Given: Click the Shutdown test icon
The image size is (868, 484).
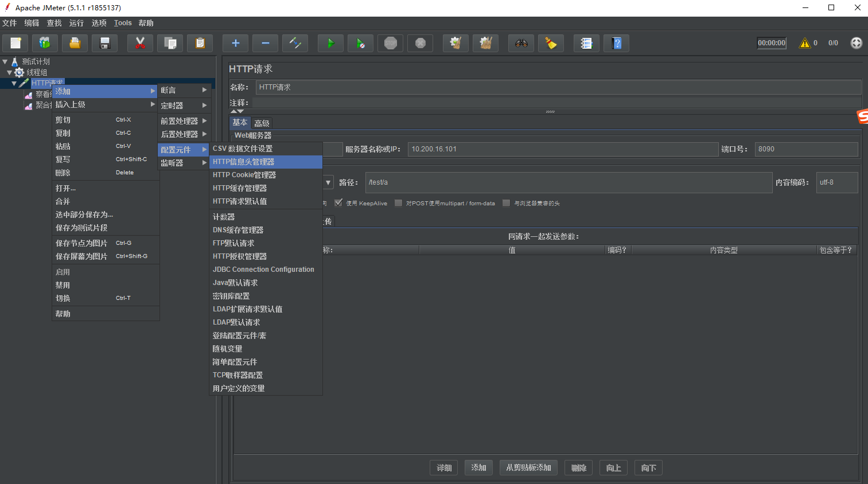Looking at the screenshot, I should point(421,43).
